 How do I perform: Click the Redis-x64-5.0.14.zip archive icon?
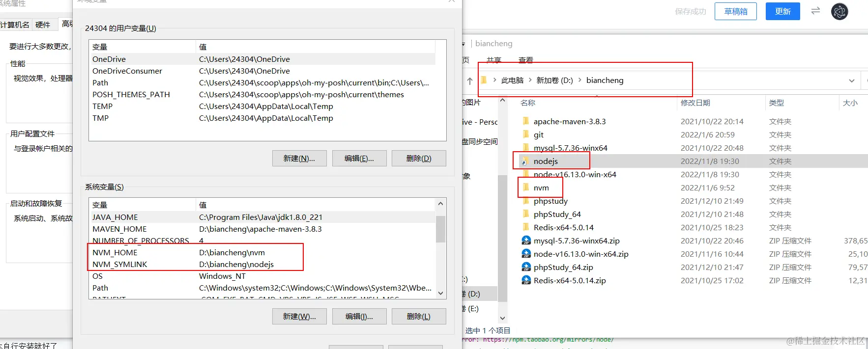[526, 280]
